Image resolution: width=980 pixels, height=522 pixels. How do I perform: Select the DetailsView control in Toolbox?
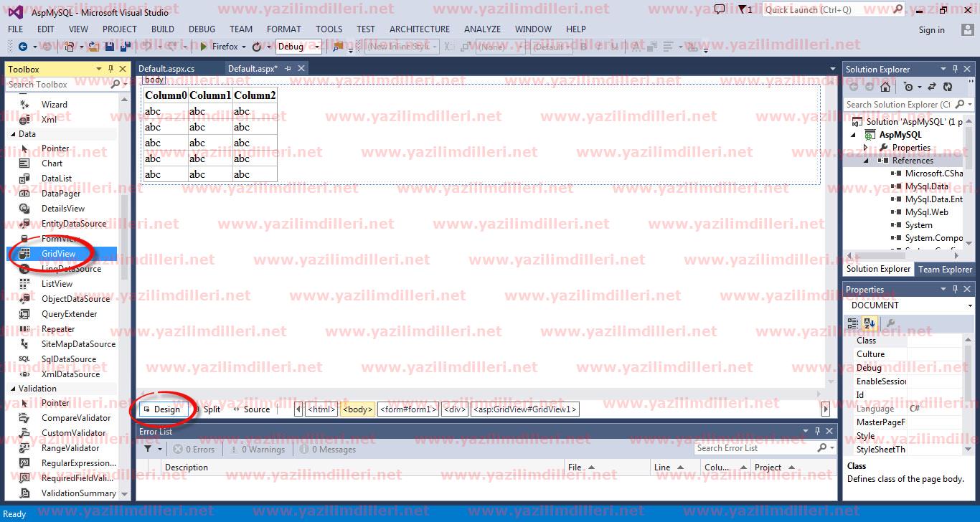[63, 208]
